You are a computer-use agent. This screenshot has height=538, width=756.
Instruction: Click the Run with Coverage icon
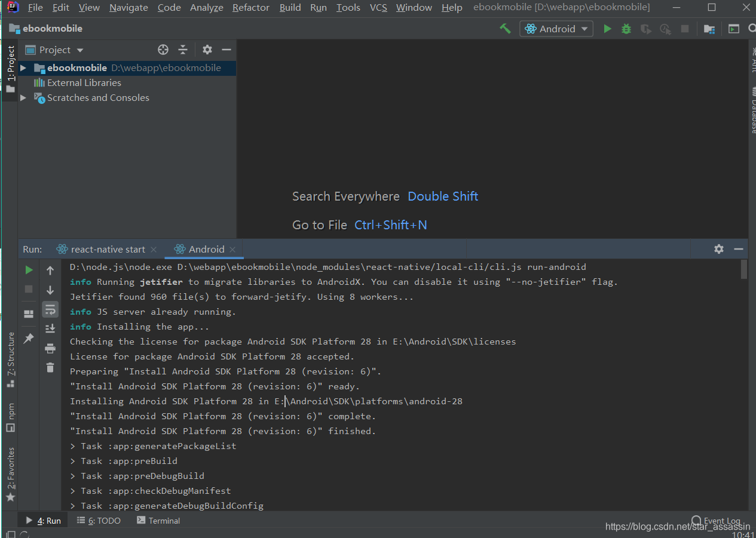coord(645,29)
